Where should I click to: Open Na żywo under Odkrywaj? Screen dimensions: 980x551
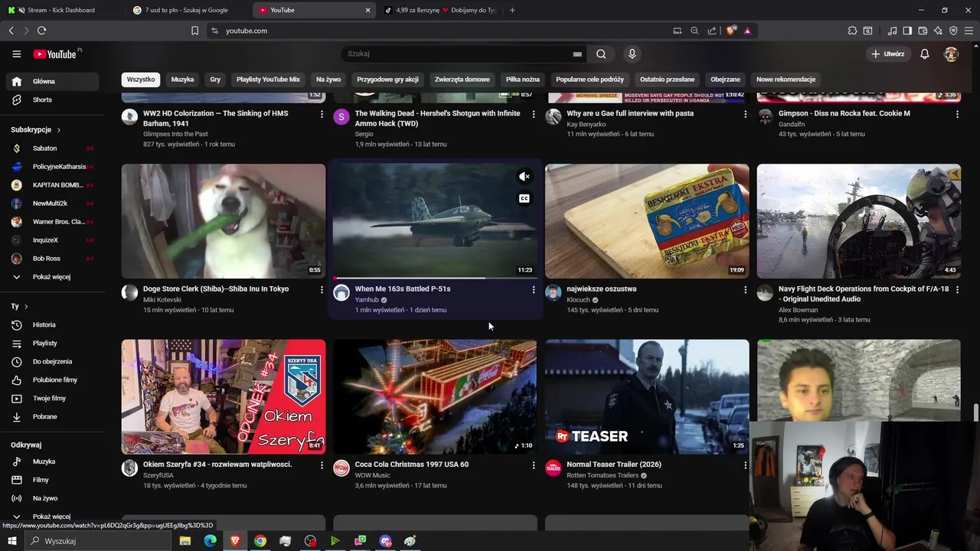click(x=52, y=498)
